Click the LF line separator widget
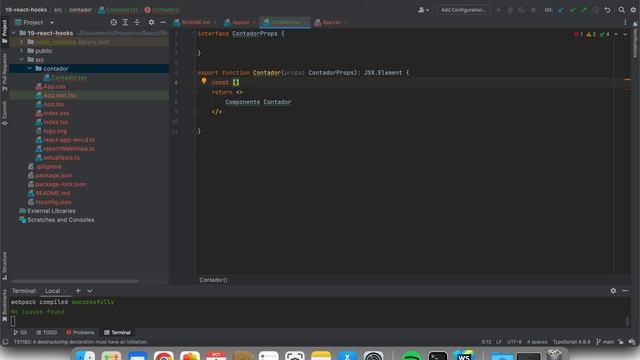Image resolution: width=640 pixels, height=360 pixels. click(x=499, y=342)
